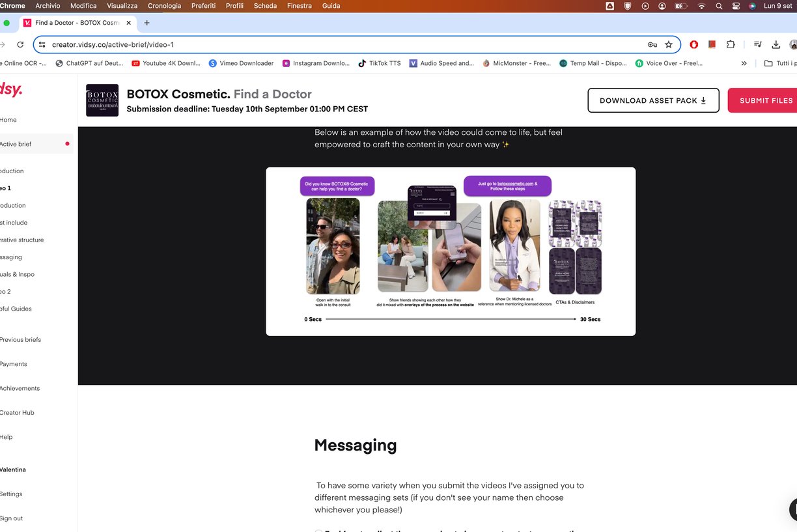The width and height of the screenshot is (797, 532).
Task: Open the TikTok TTS bookmark
Action: [x=380, y=63]
